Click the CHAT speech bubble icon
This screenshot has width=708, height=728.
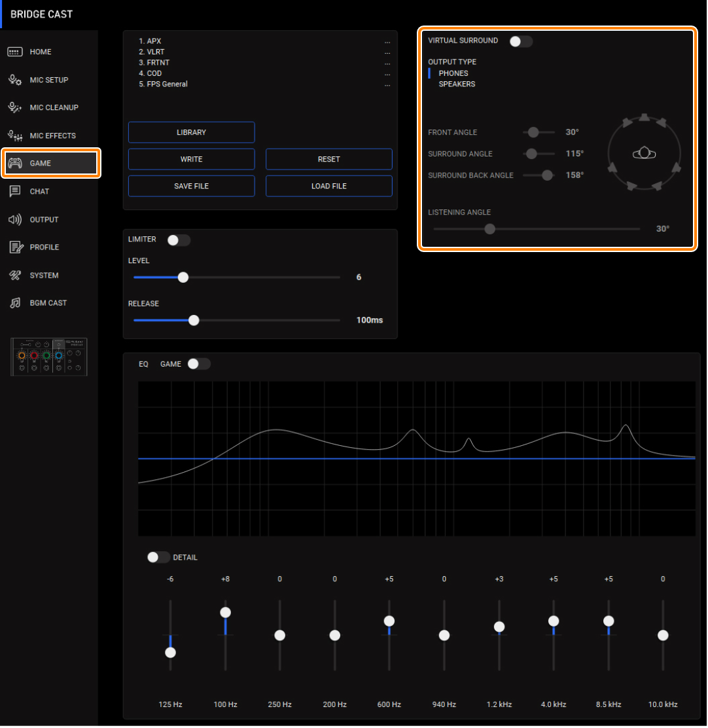pyautogui.click(x=15, y=191)
